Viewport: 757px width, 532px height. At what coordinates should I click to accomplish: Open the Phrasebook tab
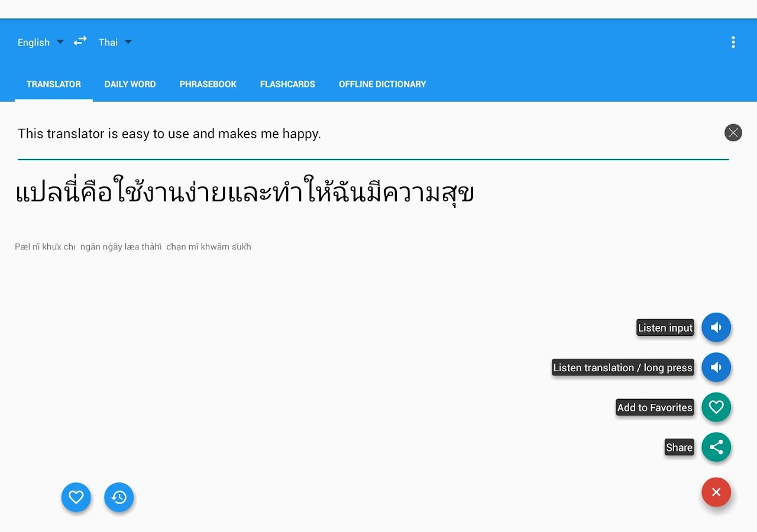208,85
